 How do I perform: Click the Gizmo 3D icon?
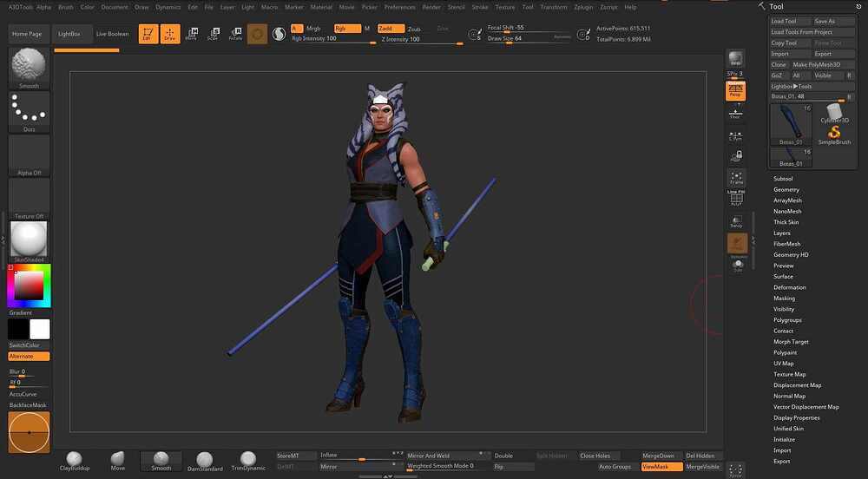coord(257,35)
